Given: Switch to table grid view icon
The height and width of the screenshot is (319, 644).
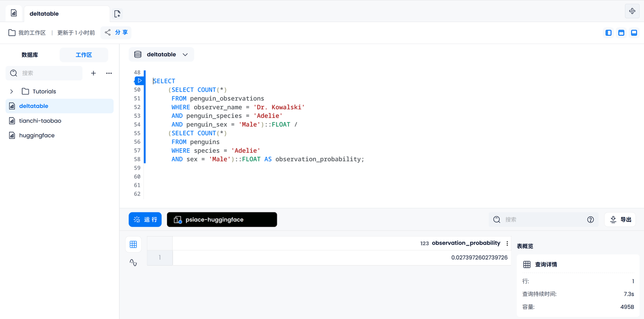Looking at the screenshot, I should click(x=133, y=244).
